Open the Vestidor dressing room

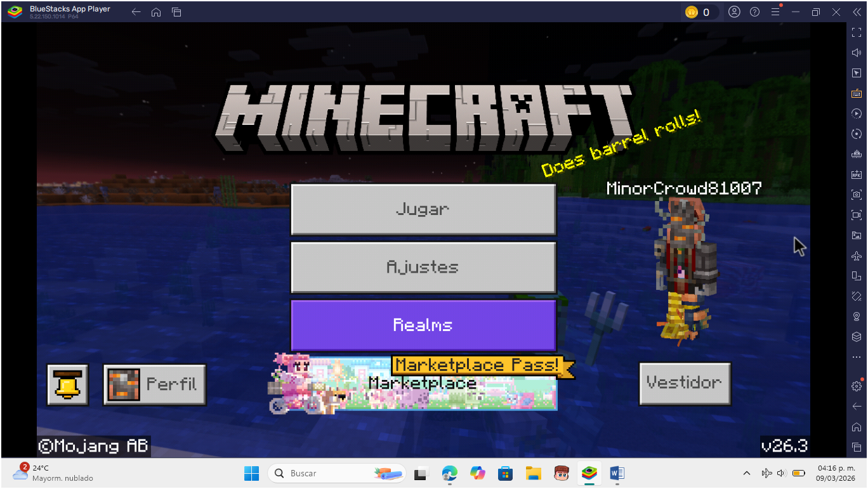(x=684, y=383)
